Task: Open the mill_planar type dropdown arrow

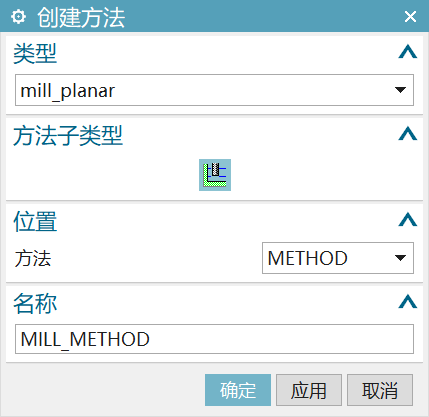Action: 400,90
